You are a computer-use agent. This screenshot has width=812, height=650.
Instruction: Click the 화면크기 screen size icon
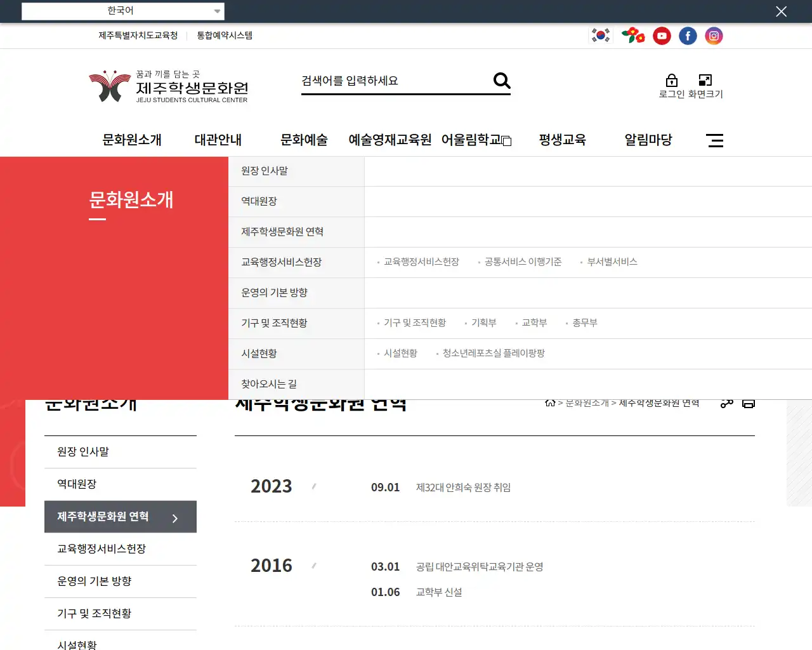click(705, 80)
